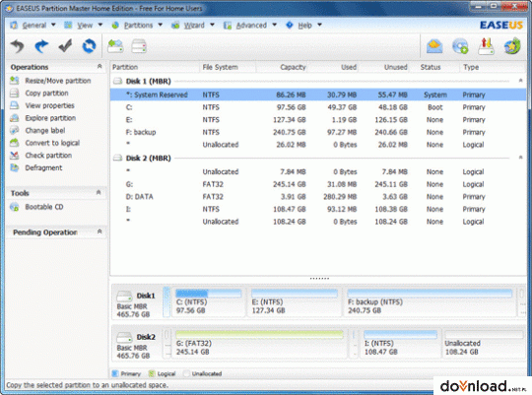Select the D: DATA partition row

click(x=317, y=197)
